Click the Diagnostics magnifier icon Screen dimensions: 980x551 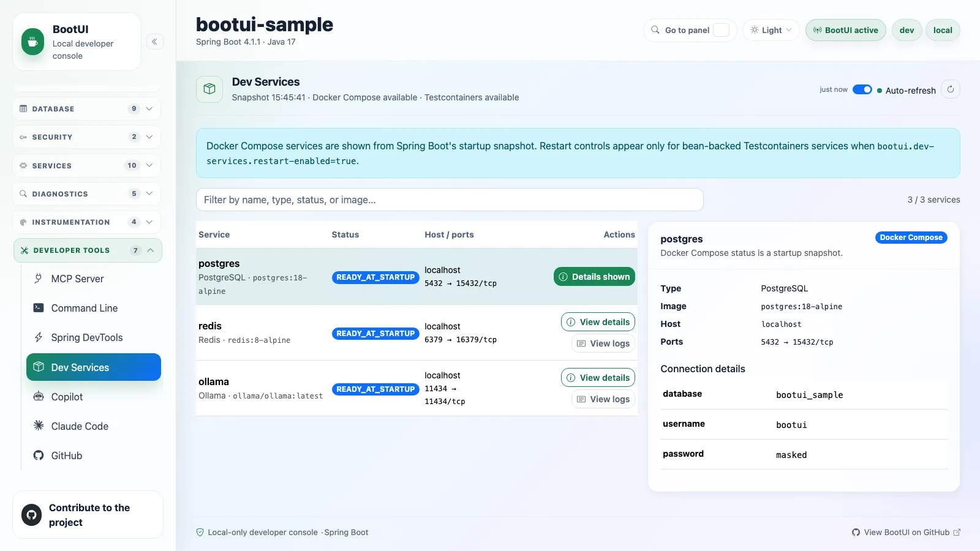pyautogui.click(x=23, y=193)
